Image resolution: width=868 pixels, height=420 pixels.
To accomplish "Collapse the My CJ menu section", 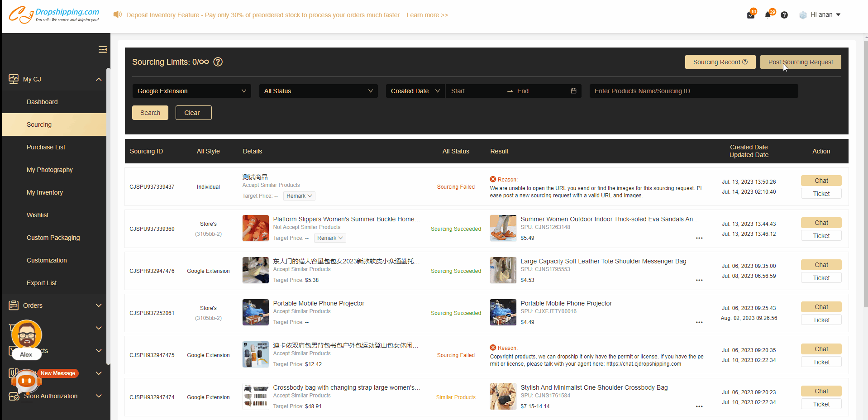I will click(98, 79).
